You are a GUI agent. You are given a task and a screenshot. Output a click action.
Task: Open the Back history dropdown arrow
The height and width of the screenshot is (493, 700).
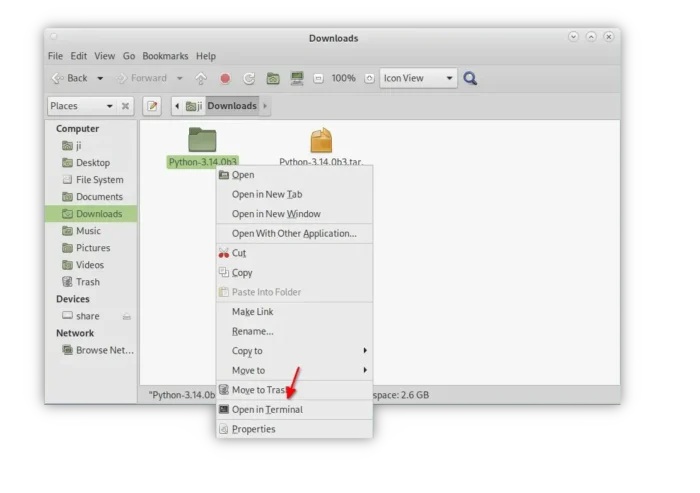100,79
